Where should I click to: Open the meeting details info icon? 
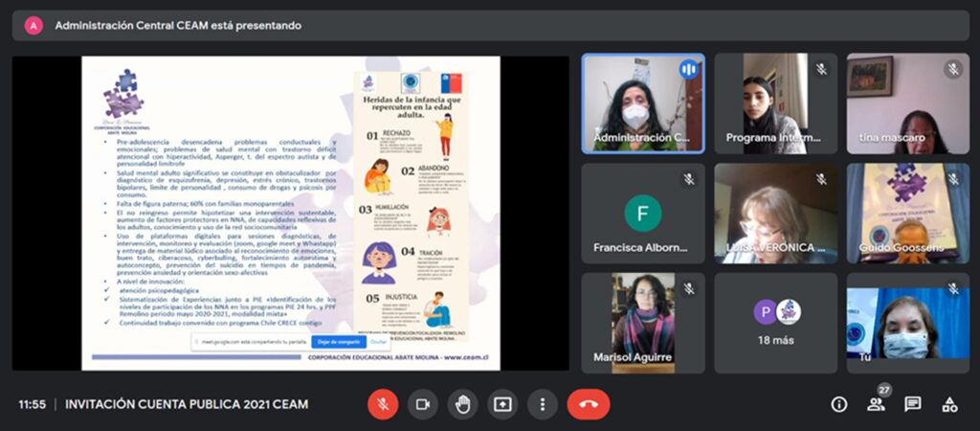pos(839,404)
